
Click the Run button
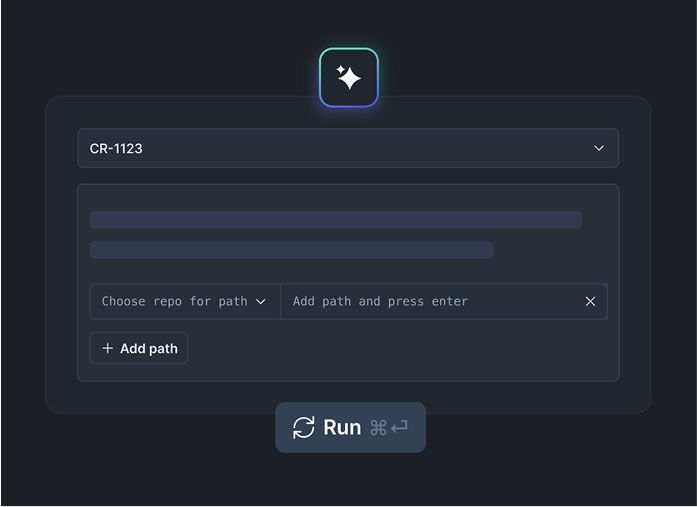350,427
